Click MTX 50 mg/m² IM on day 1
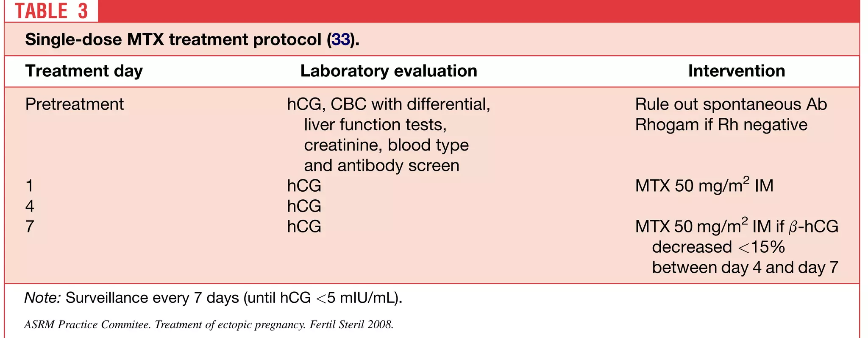This screenshot has width=868, height=338. 704,186
